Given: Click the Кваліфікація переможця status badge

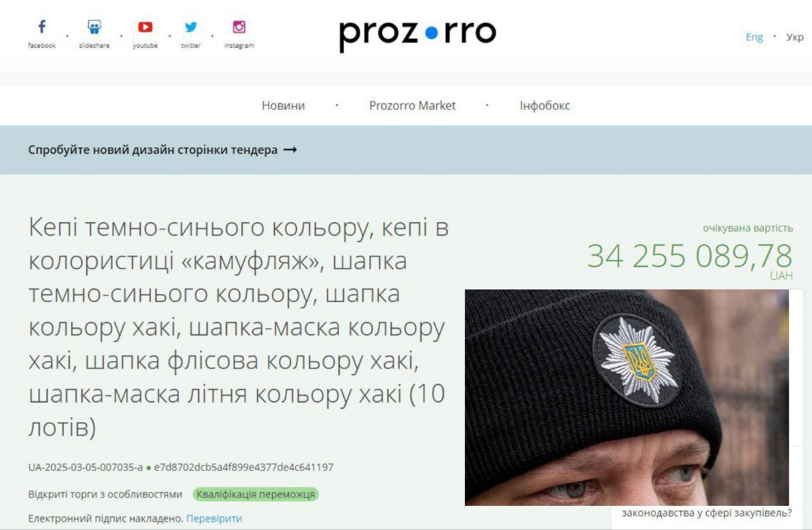Looking at the screenshot, I should [x=256, y=494].
